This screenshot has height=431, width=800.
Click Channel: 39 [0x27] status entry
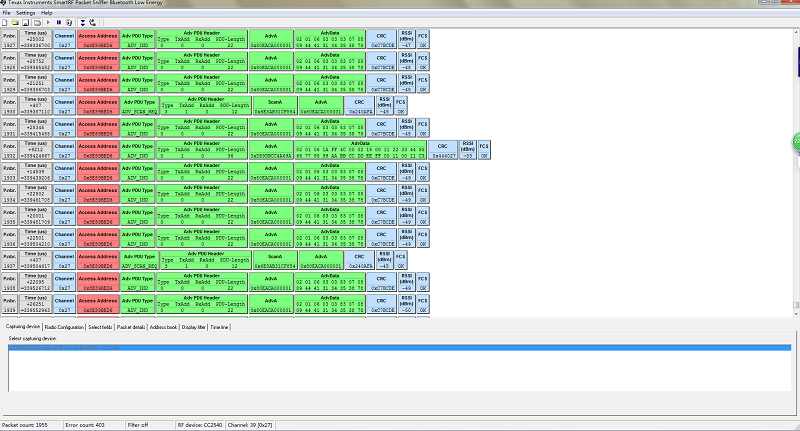click(x=250, y=425)
